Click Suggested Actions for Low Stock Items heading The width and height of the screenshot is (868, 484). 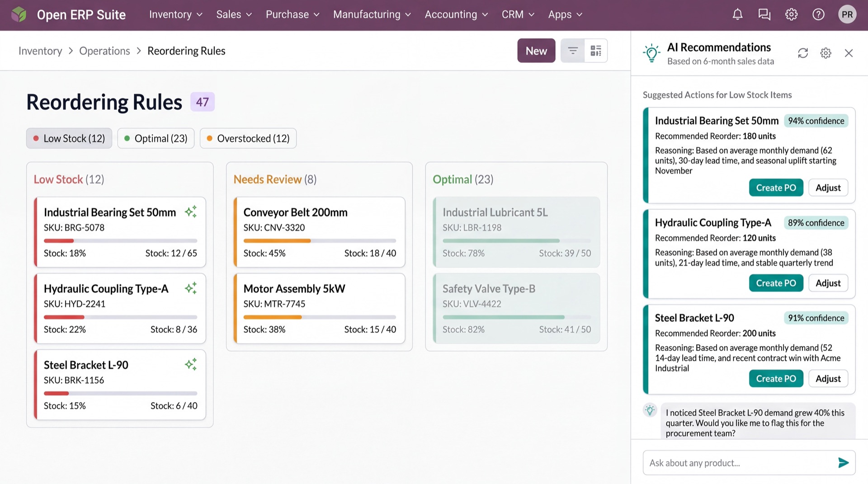pyautogui.click(x=717, y=95)
